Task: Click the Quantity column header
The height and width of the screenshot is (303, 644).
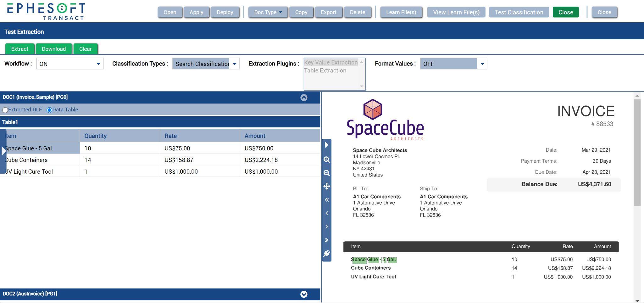Action: point(120,136)
